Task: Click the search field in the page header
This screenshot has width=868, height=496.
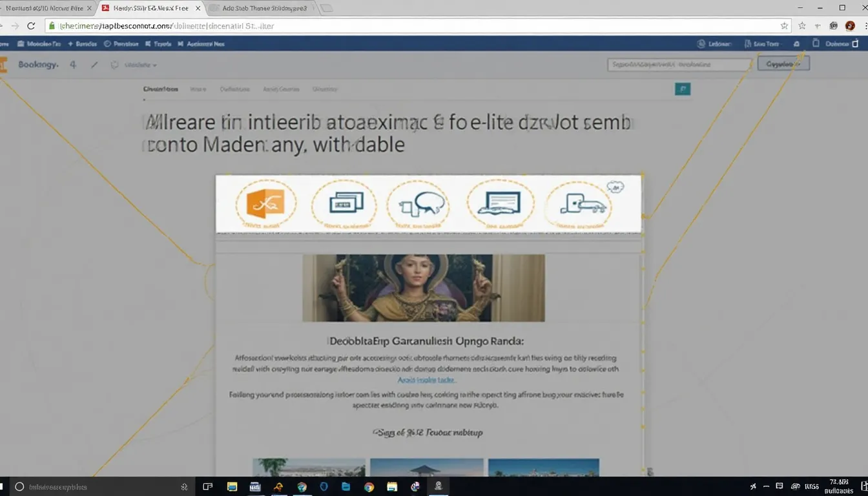Action: pyautogui.click(x=679, y=65)
